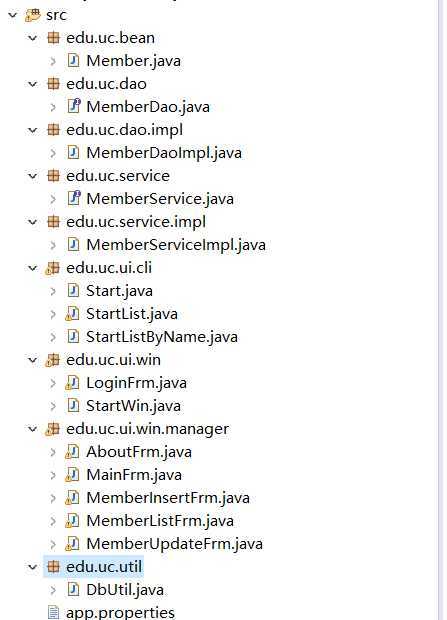Image resolution: width=447 pixels, height=620 pixels.
Task: Collapse the src folder tree
Action: pos(13,15)
